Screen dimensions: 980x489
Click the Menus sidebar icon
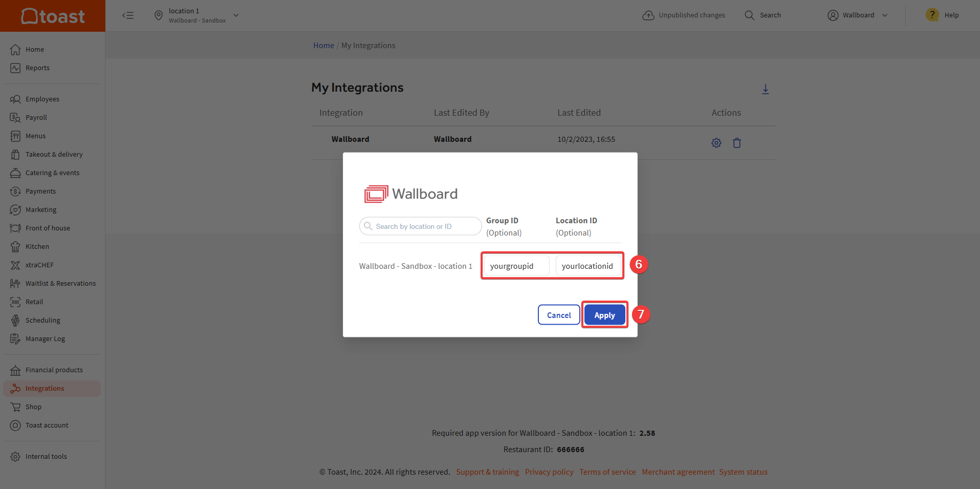pos(15,136)
